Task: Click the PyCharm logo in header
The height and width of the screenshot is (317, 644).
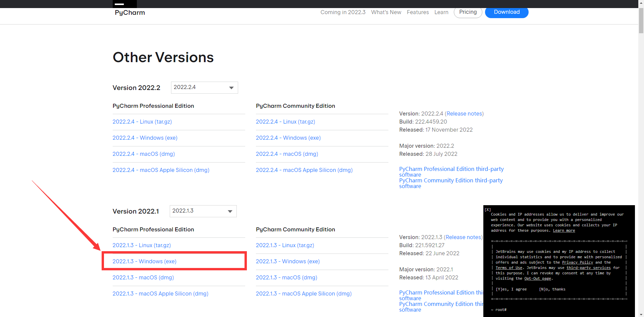Action: 130,12
